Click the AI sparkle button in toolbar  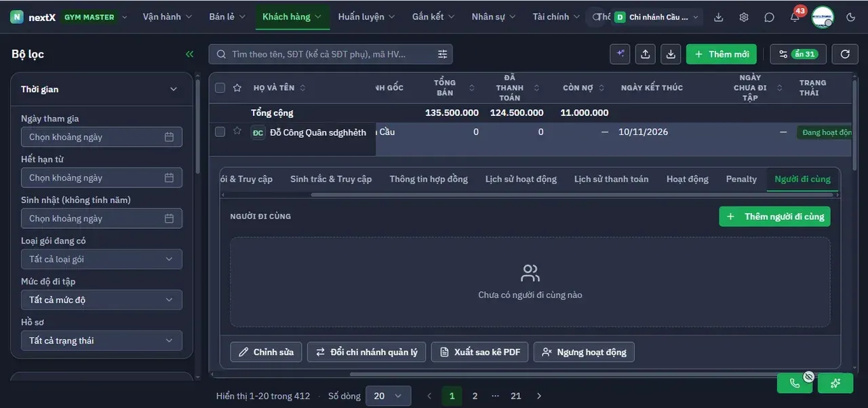point(620,54)
